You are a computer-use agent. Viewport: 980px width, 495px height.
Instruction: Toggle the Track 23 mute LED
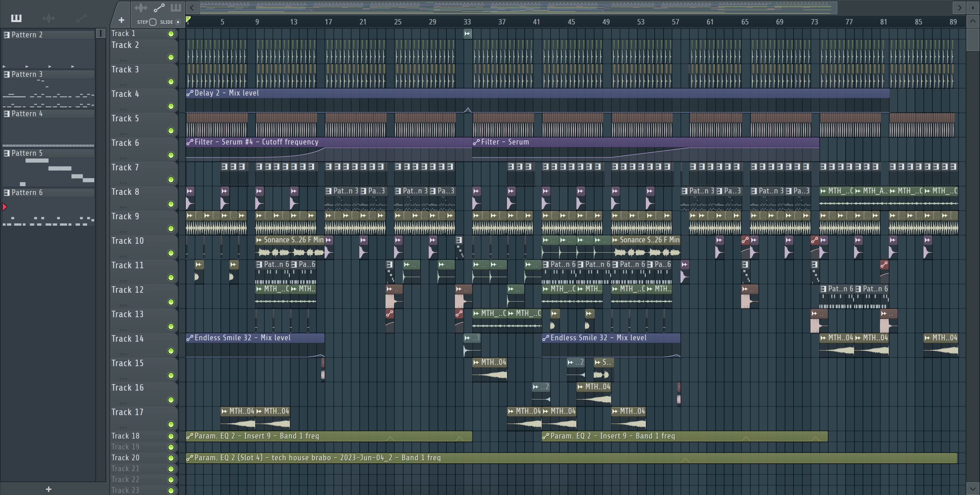point(171,491)
